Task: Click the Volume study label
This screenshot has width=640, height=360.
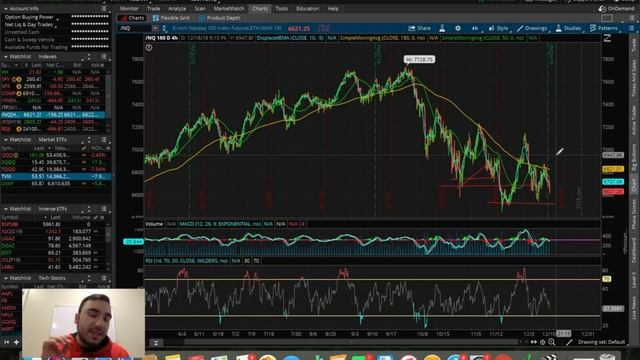Action: (x=154, y=224)
